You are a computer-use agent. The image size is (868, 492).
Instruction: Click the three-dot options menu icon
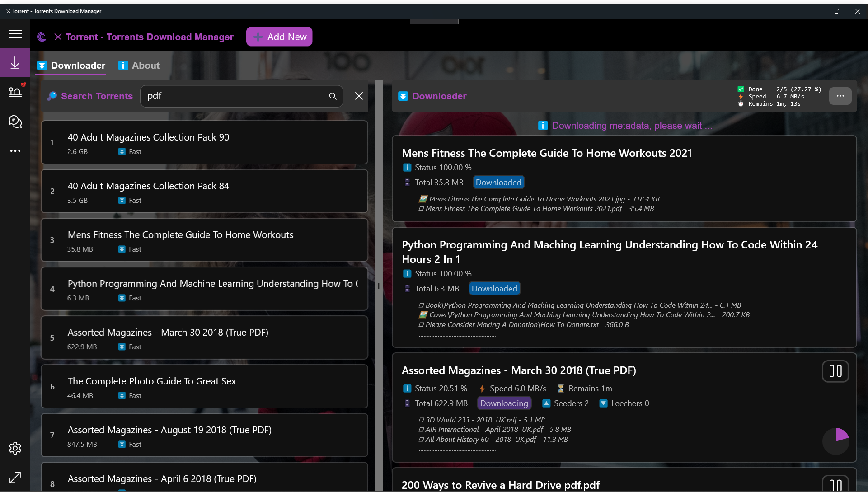click(x=840, y=96)
